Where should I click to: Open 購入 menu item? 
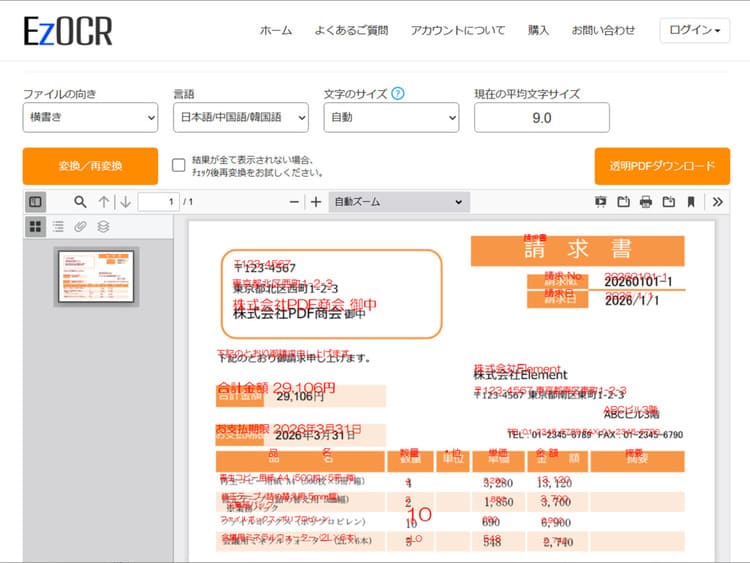pos(538,31)
